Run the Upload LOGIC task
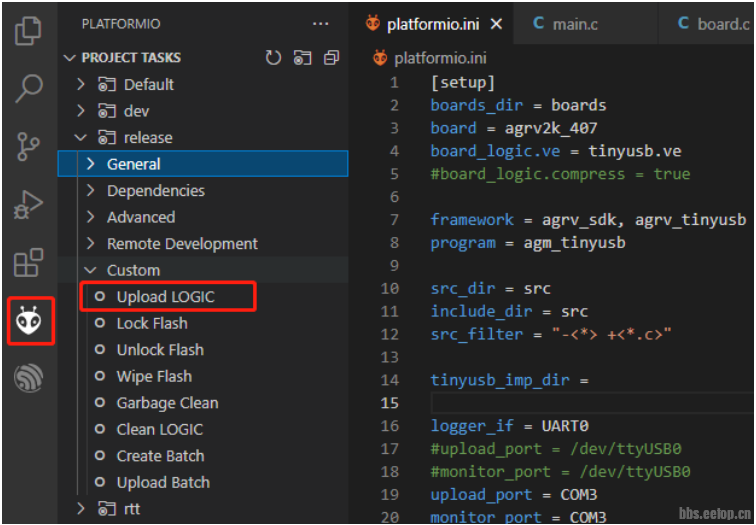Image resolution: width=756 pixels, height=525 pixels. tap(165, 297)
